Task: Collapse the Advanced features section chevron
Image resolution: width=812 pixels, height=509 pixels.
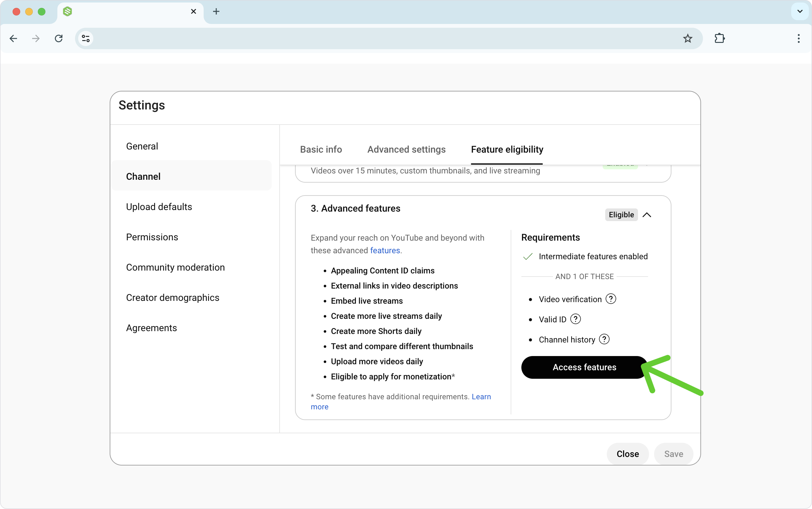Action: point(647,215)
